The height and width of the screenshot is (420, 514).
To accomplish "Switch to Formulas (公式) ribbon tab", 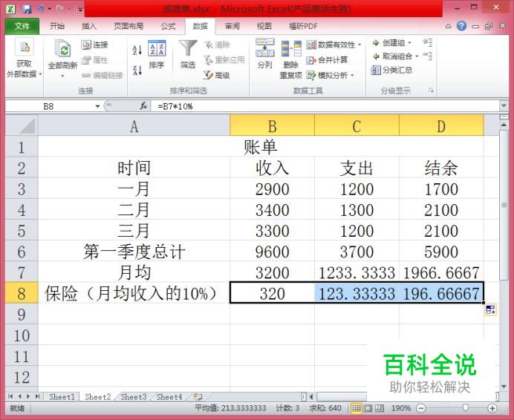I will click(x=168, y=26).
